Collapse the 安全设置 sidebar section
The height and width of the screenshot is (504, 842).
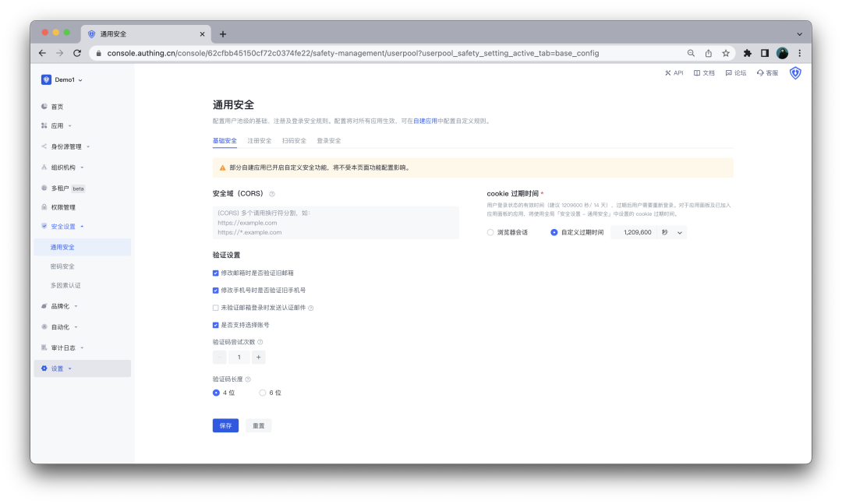point(64,226)
